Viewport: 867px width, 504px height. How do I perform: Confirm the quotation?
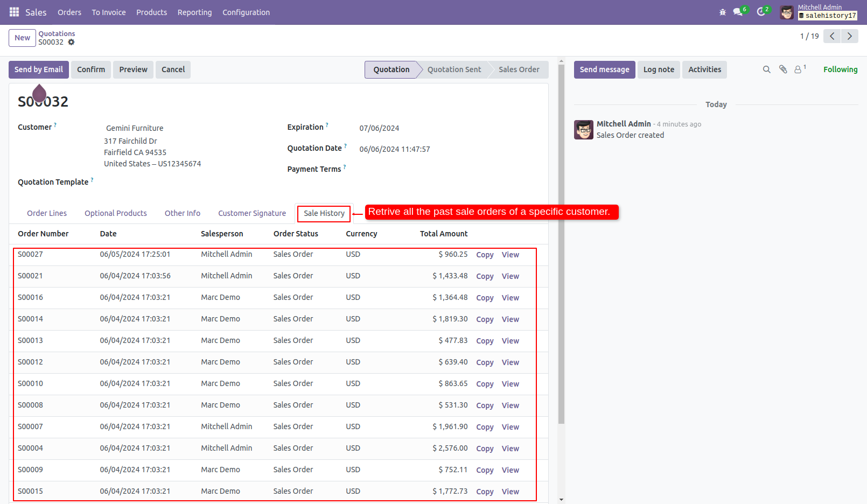pyautogui.click(x=90, y=69)
